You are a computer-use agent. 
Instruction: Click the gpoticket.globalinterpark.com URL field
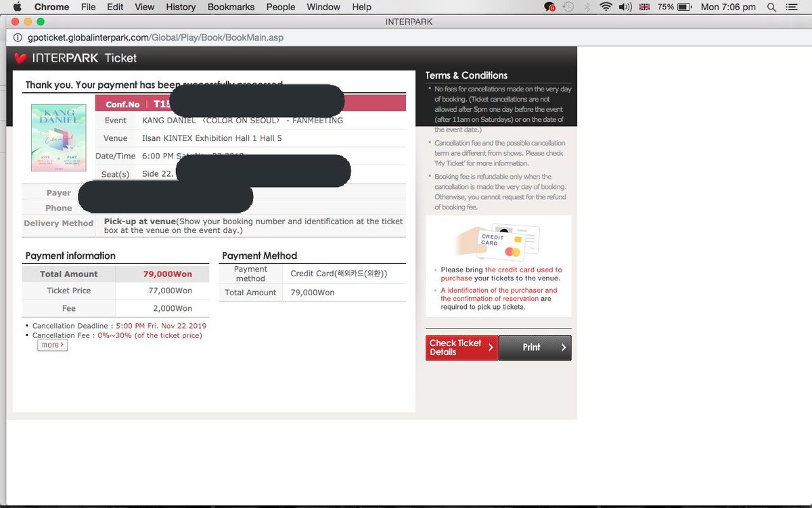coord(156,38)
